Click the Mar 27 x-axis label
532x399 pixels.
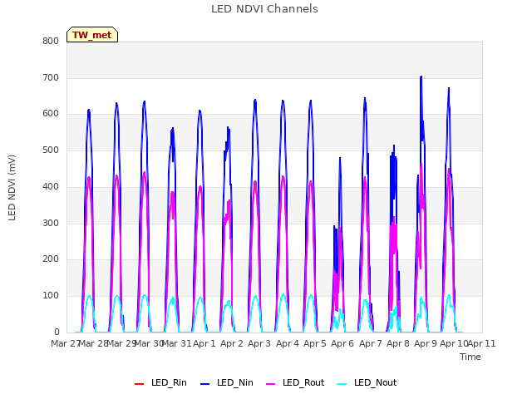pyautogui.click(x=65, y=343)
